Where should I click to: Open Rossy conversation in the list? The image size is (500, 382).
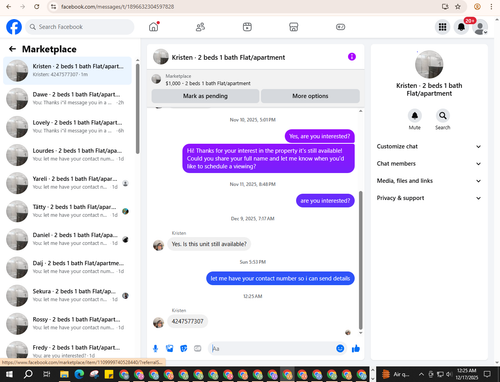coord(67,323)
